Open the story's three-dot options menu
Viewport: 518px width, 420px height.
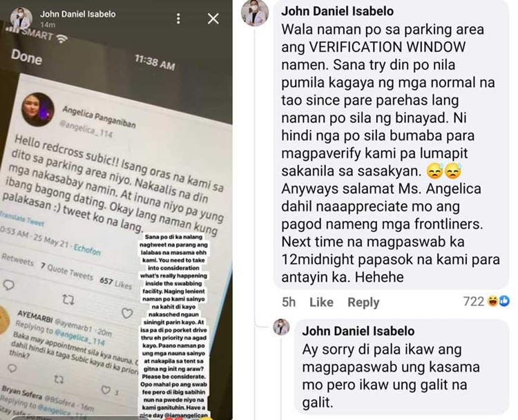tap(178, 19)
